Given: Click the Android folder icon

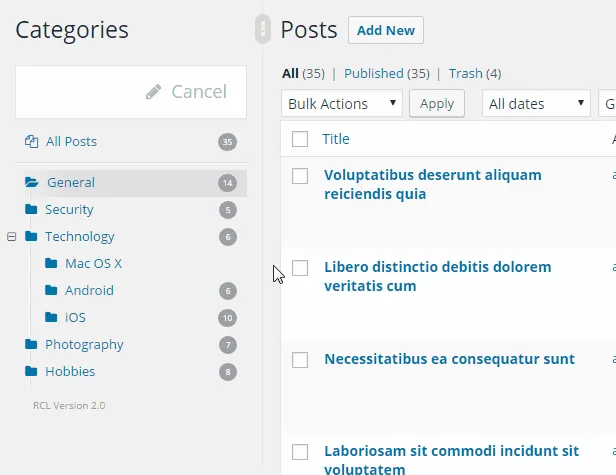Looking at the screenshot, I should point(51,291).
